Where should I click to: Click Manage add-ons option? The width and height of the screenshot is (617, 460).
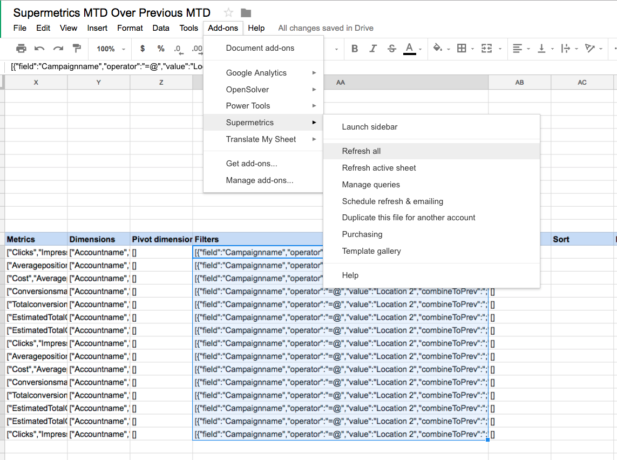tap(259, 180)
